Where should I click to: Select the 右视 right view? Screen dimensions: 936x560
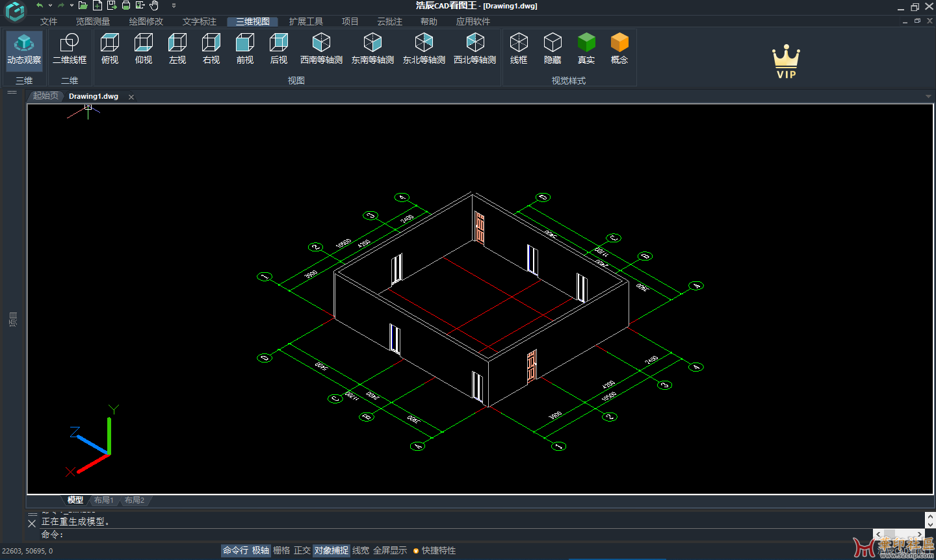pos(211,50)
